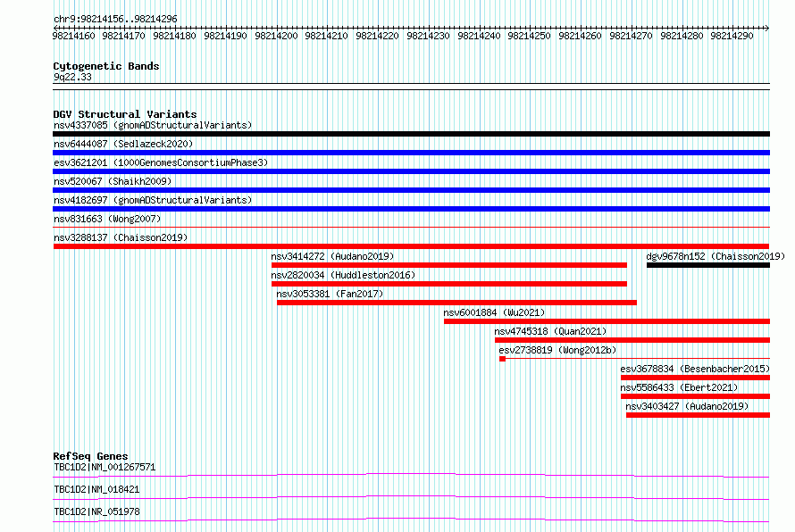The height and width of the screenshot is (532, 795).
Task: Click the chr9:98214156..98214296 region label
Action: [115, 19]
